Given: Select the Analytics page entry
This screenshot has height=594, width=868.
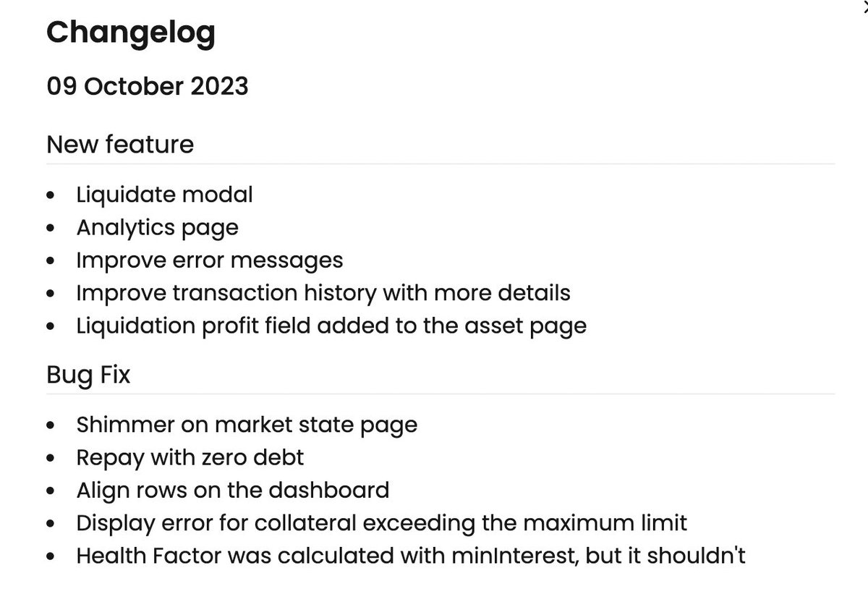Looking at the screenshot, I should coord(158,228).
